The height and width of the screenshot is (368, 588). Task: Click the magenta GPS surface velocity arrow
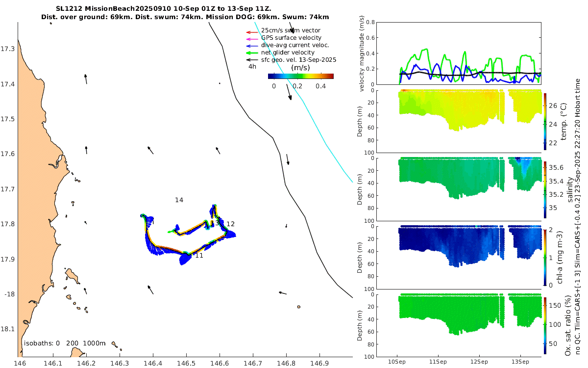click(252, 39)
